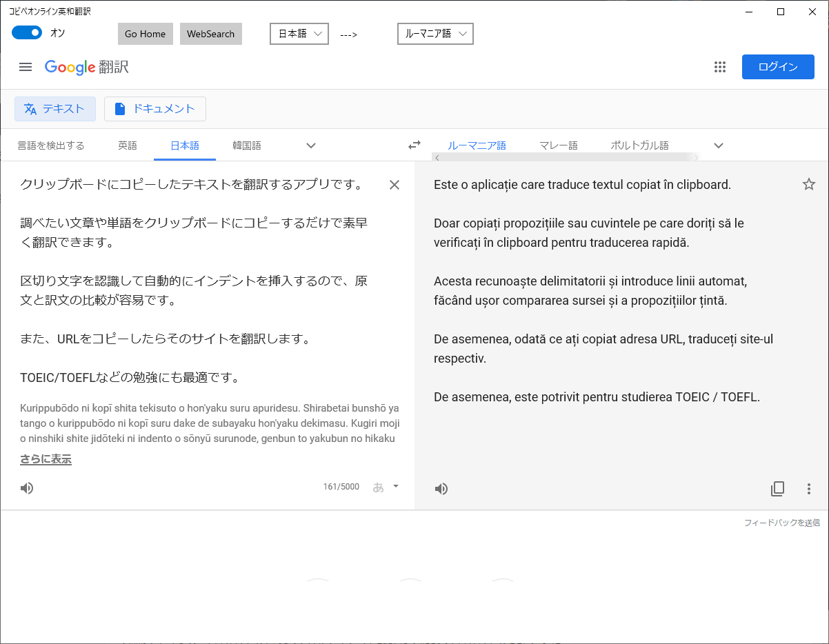Select 英語 source language tab
The image size is (829, 644).
(128, 145)
